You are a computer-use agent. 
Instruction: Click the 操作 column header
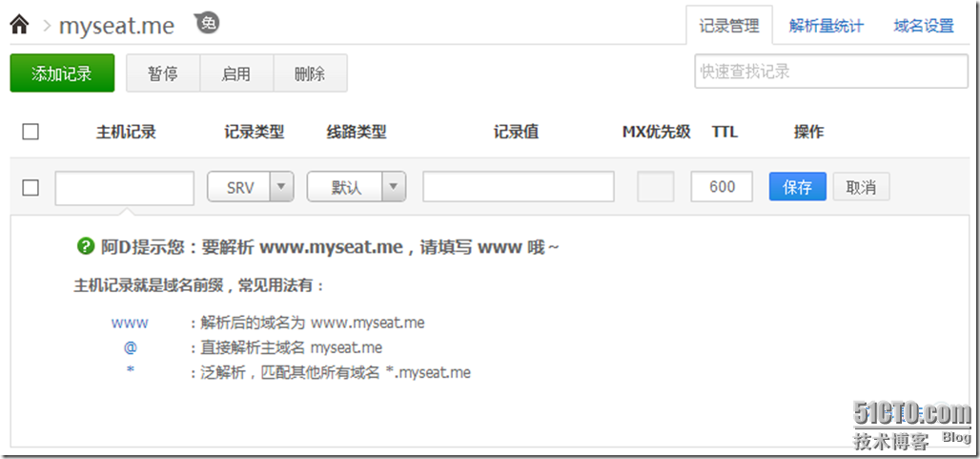808,132
